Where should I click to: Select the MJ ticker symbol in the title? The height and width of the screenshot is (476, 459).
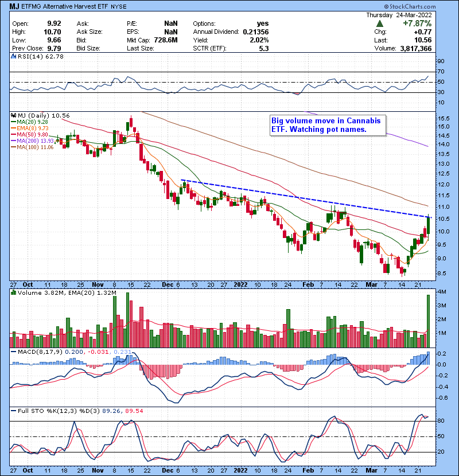click(x=14, y=6)
